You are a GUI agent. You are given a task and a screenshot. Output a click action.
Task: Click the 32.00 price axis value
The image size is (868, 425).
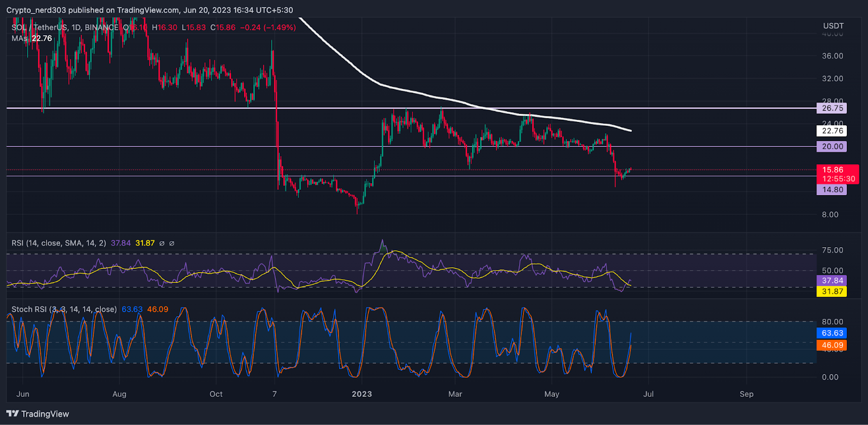click(x=833, y=79)
